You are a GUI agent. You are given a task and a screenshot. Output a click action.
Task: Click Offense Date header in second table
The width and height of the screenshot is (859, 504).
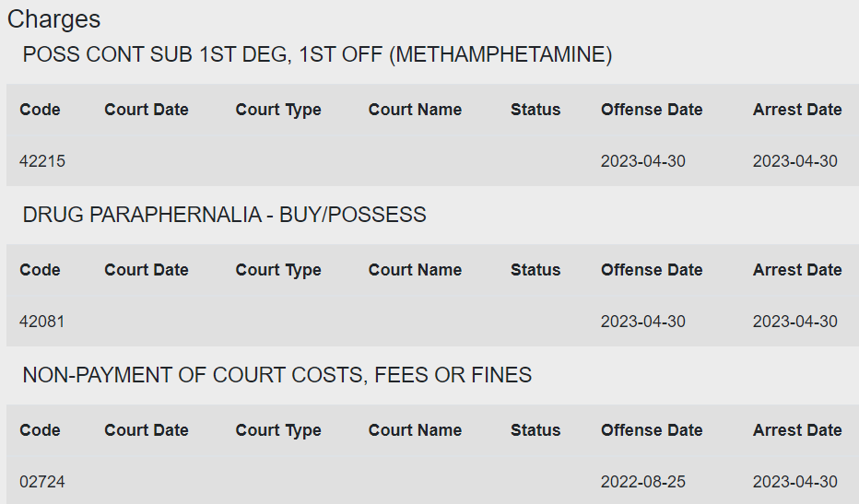[x=652, y=270]
